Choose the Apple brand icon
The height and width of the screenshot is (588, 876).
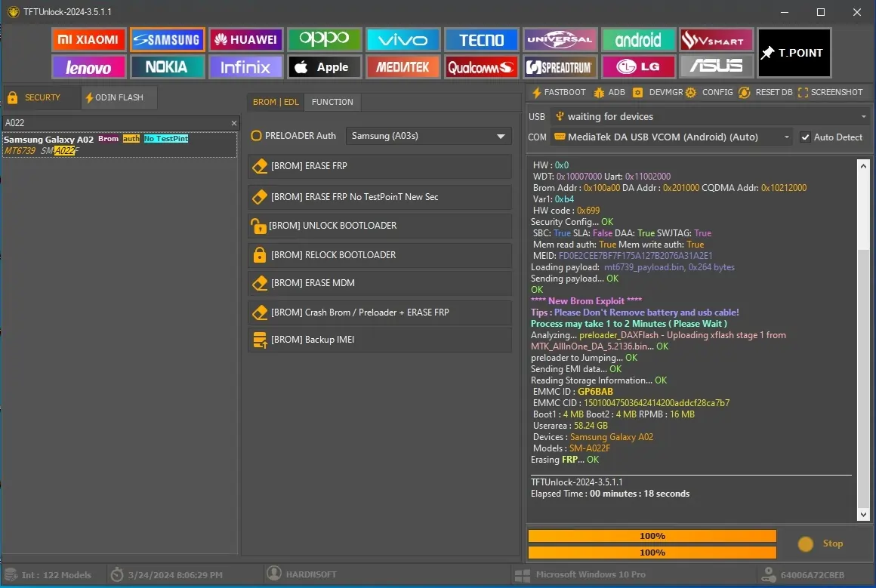pos(322,67)
